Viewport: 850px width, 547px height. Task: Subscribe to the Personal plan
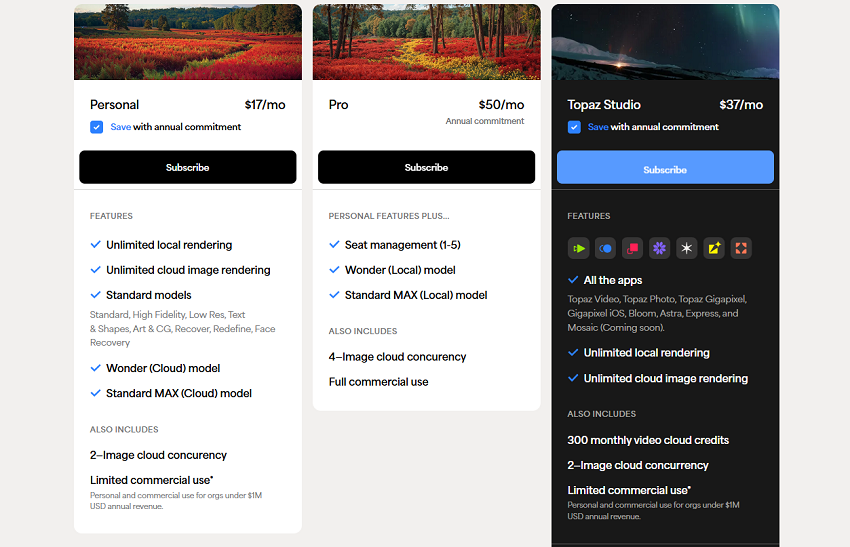[187, 167]
